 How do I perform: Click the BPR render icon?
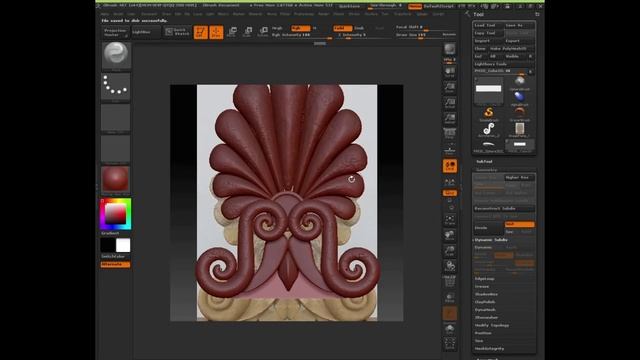pos(450,50)
